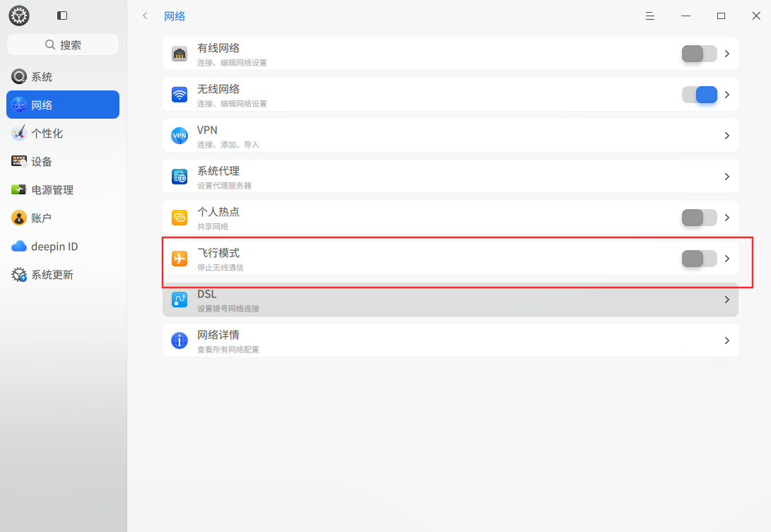This screenshot has height=532, width=771.
Task: Click the 设备 keyboard icon
Action: coord(19,161)
